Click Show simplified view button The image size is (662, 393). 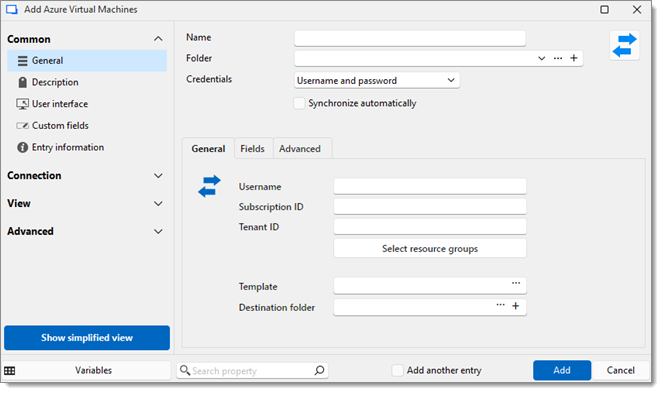tap(87, 338)
